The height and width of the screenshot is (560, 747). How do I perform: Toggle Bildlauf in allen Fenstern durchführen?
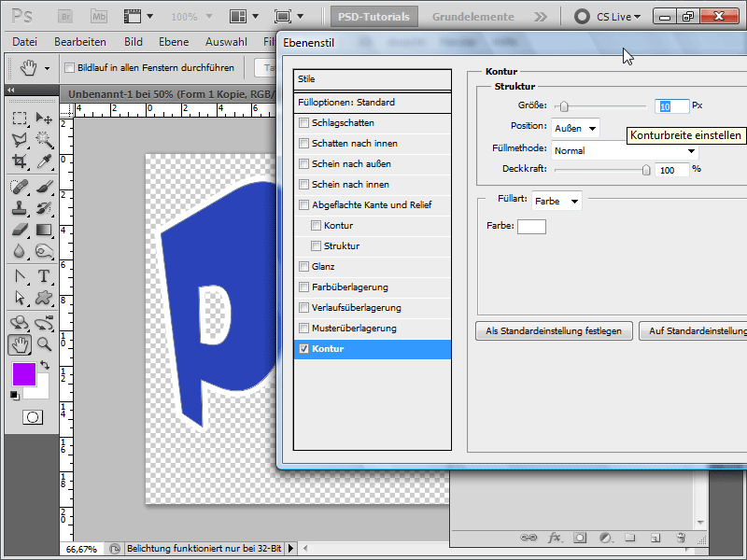pyautogui.click(x=69, y=67)
